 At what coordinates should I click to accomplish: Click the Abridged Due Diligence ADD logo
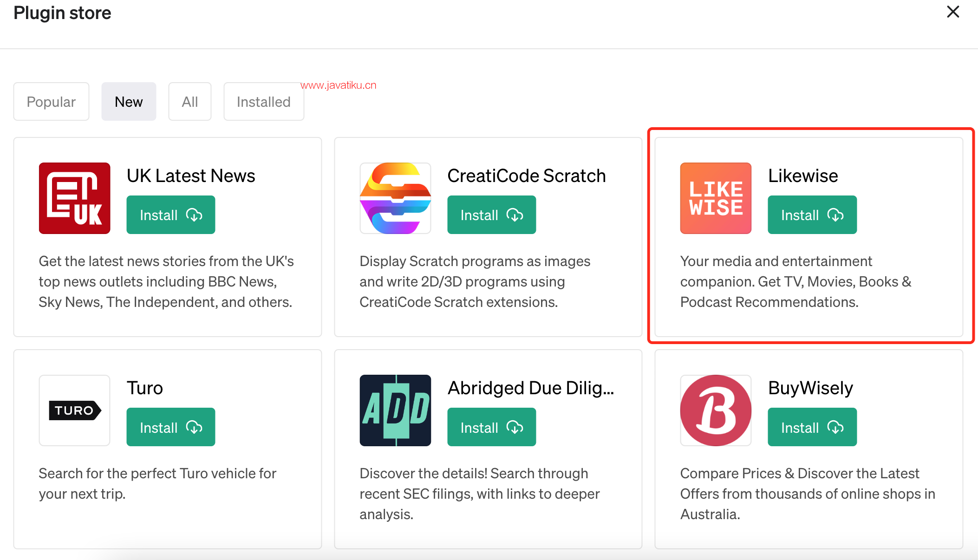[395, 410]
